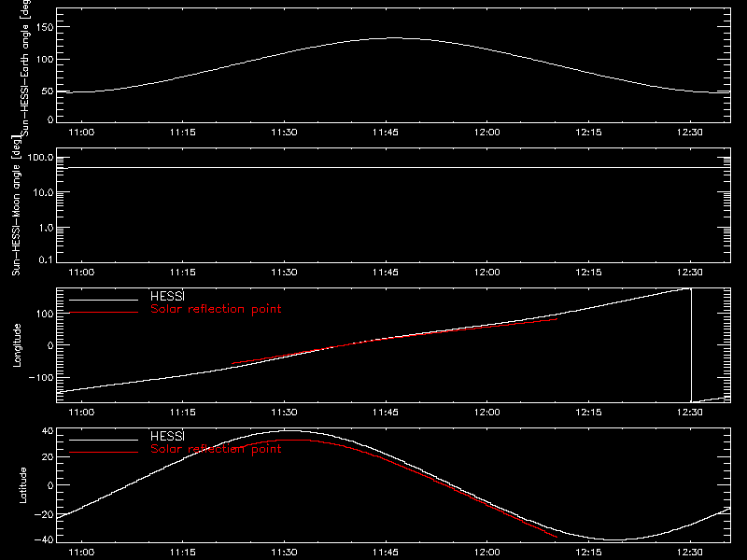
Task: Click 12:30 label under Earth angle plot
Action: click(690, 133)
